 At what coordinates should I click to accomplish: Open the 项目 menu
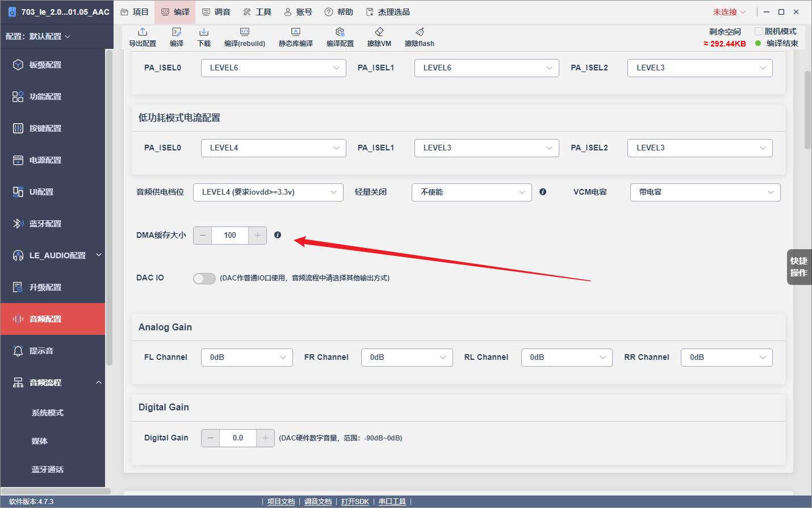(135, 12)
